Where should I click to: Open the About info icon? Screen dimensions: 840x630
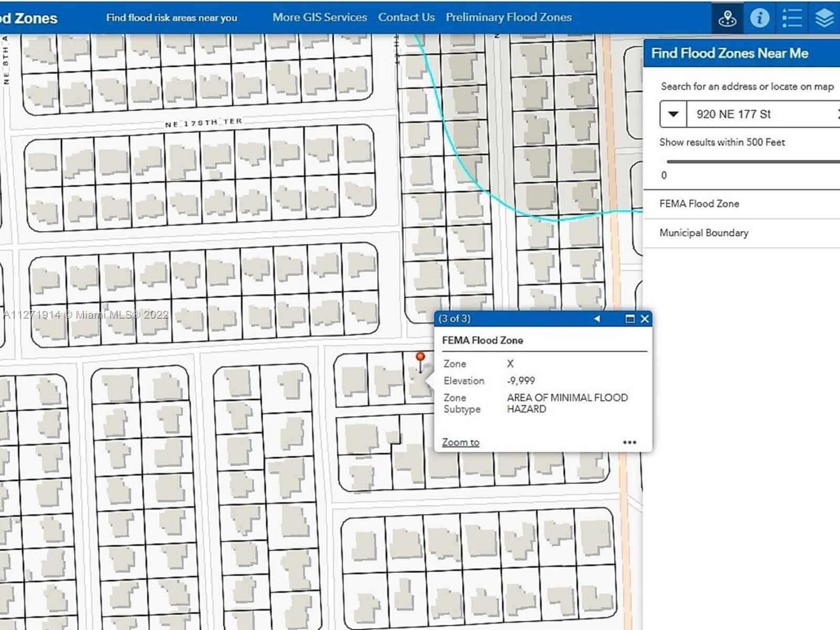coord(759,18)
